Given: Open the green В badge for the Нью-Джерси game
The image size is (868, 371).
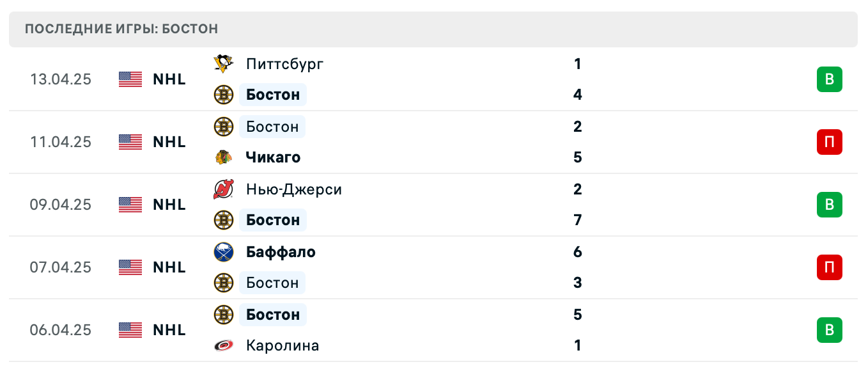Looking at the screenshot, I should coord(830,205).
